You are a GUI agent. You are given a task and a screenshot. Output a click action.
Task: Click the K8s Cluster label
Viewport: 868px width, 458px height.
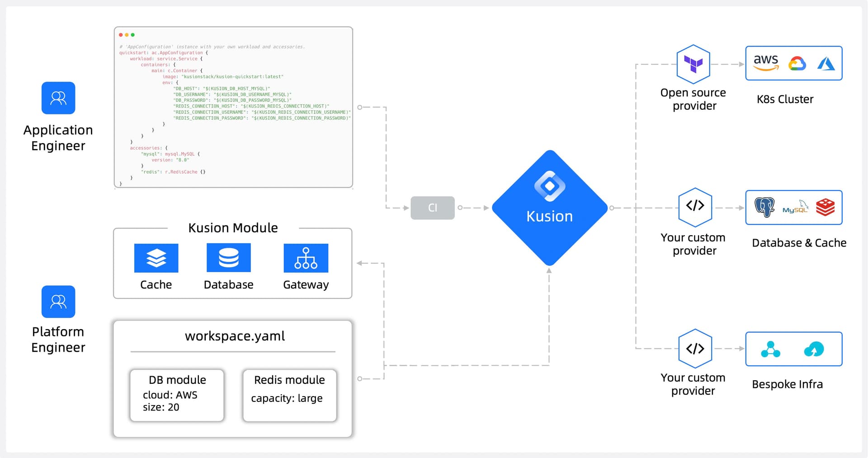click(x=785, y=99)
